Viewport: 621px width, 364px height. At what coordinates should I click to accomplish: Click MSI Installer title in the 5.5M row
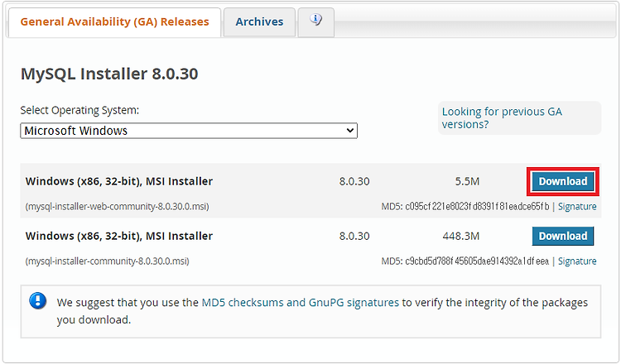coord(119,181)
